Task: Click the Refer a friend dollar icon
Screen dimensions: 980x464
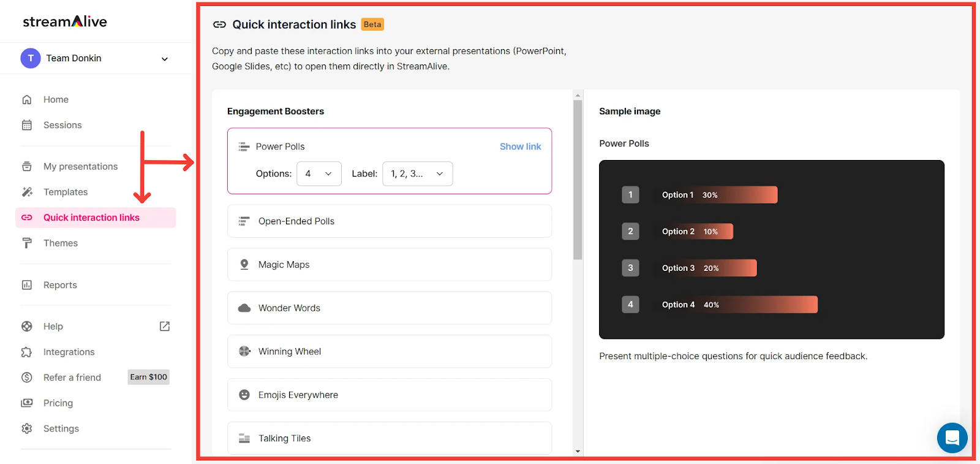Action: (27, 378)
